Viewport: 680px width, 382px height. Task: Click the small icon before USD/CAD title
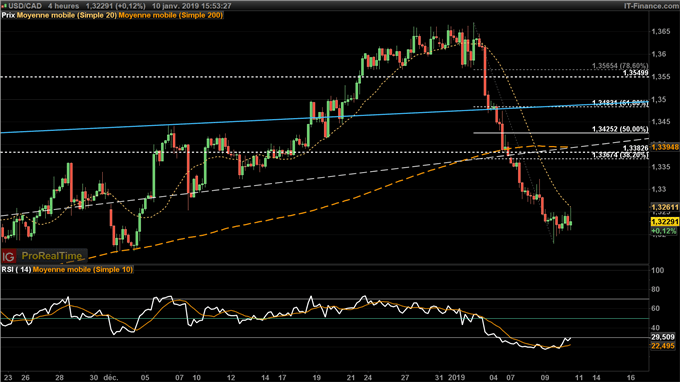click(4, 6)
